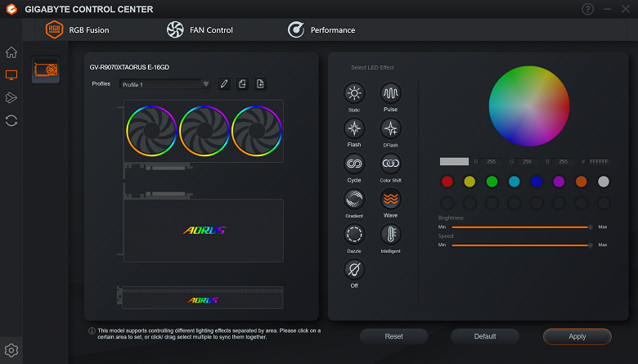Switch to the Performance tab

point(321,29)
